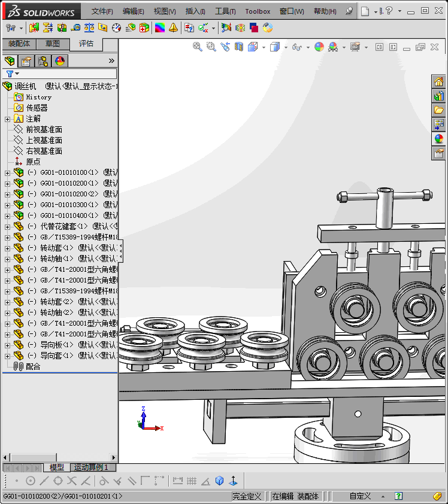Expand the 导向板<1> component node
448x504 pixels.
(x=7, y=345)
